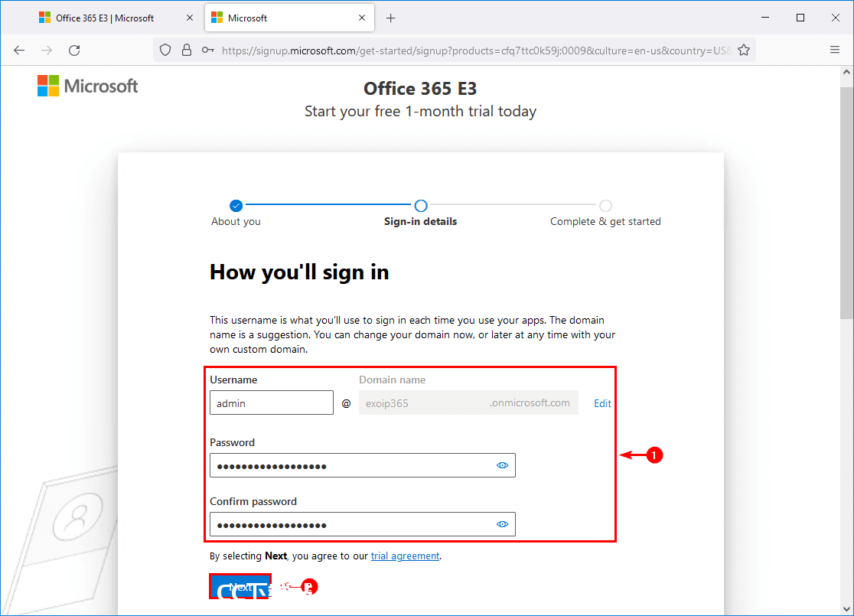This screenshot has width=854, height=616.
Task: Close the Office 365 E3 tab
Action: coord(190,18)
